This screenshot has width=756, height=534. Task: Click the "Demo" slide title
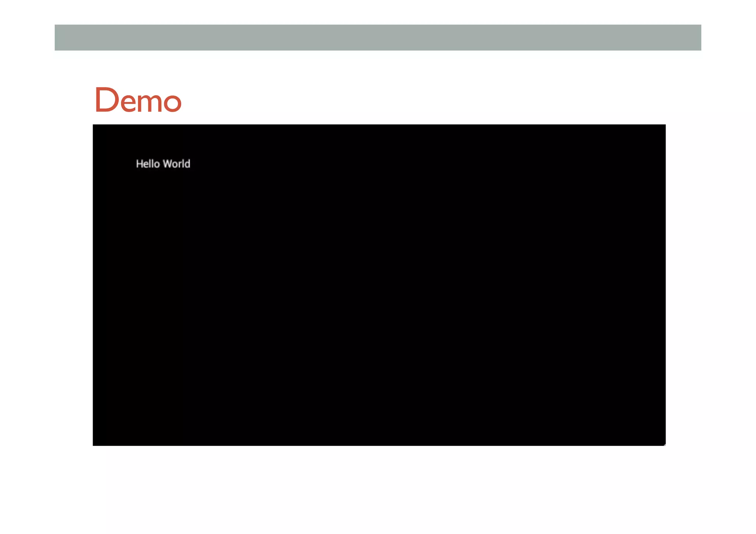click(138, 100)
